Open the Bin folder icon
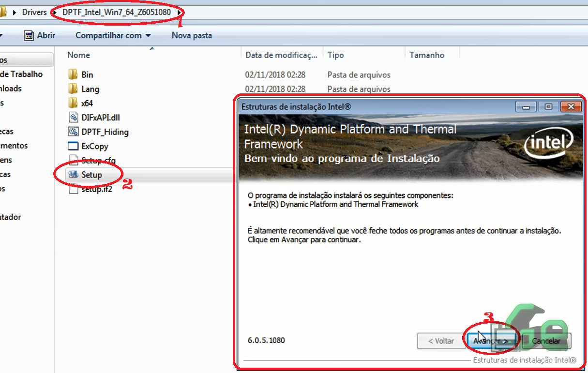The image size is (588, 373). [x=73, y=75]
